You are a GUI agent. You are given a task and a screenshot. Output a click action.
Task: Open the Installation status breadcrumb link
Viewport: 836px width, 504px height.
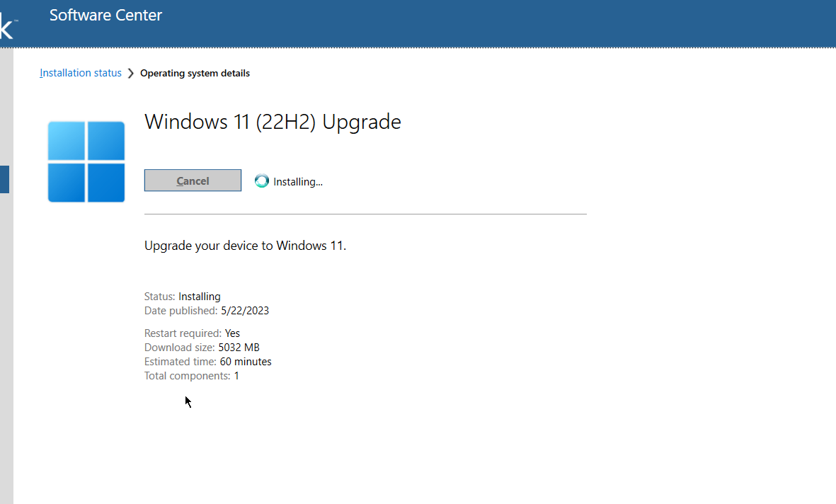coord(80,72)
